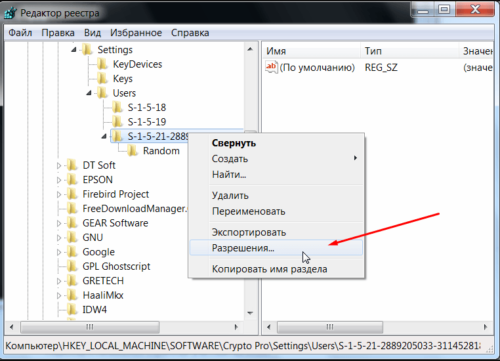Click values pane horizontal scrollbar thumb
Screen dimensions: 500x361
tap(330, 327)
